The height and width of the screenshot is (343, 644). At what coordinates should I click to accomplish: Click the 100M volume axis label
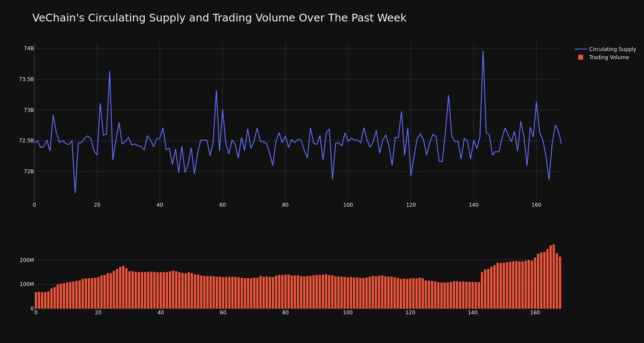[27, 284]
